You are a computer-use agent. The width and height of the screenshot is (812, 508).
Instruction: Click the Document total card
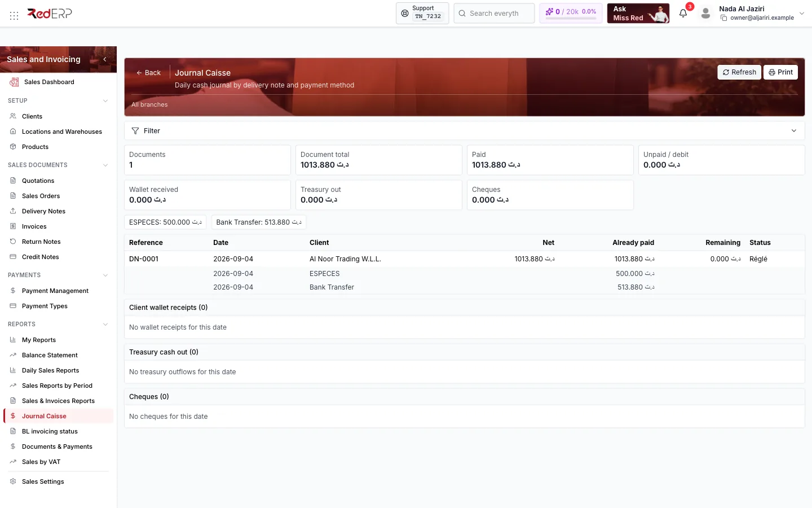[379, 160]
